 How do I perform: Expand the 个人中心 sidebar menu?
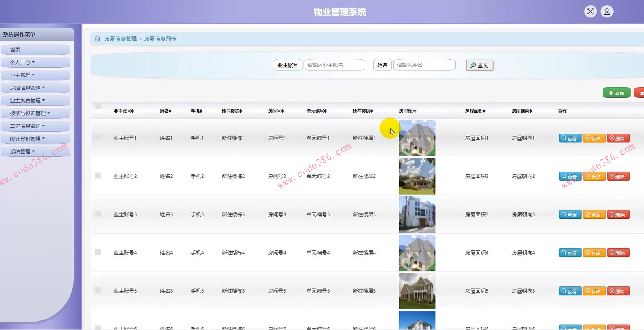point(22,62)
